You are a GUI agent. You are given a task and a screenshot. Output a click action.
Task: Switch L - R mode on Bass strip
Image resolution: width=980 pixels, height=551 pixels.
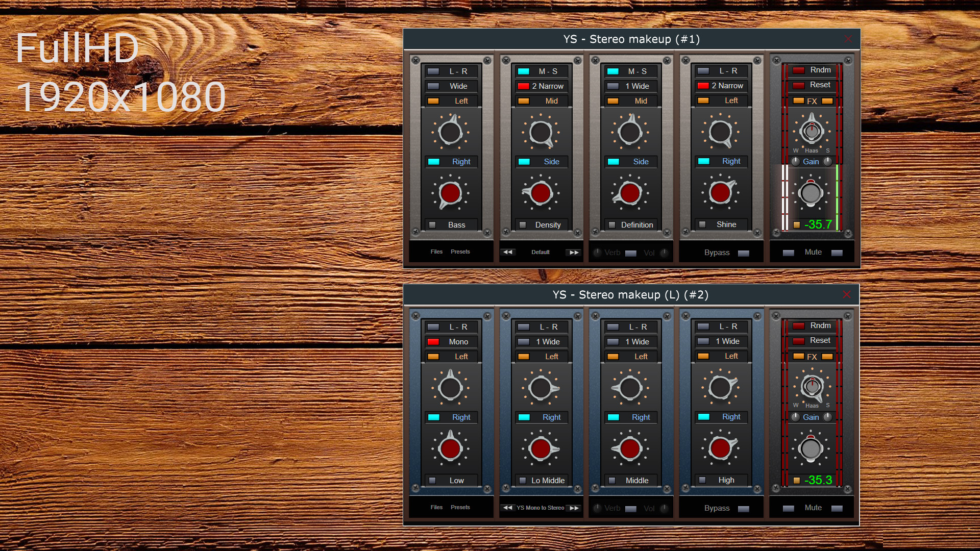[x=451, y=71]
